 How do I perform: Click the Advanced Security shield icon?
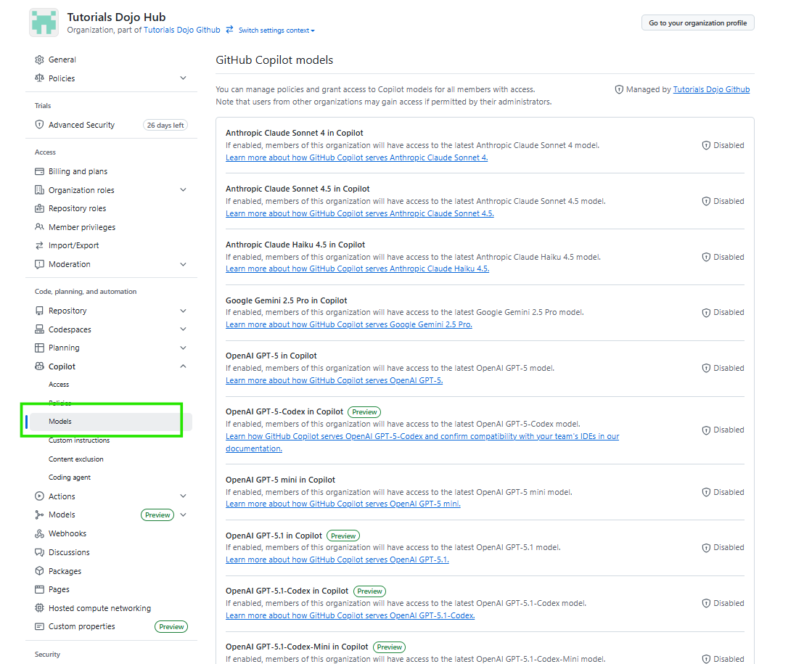click(x=39, y=124)
